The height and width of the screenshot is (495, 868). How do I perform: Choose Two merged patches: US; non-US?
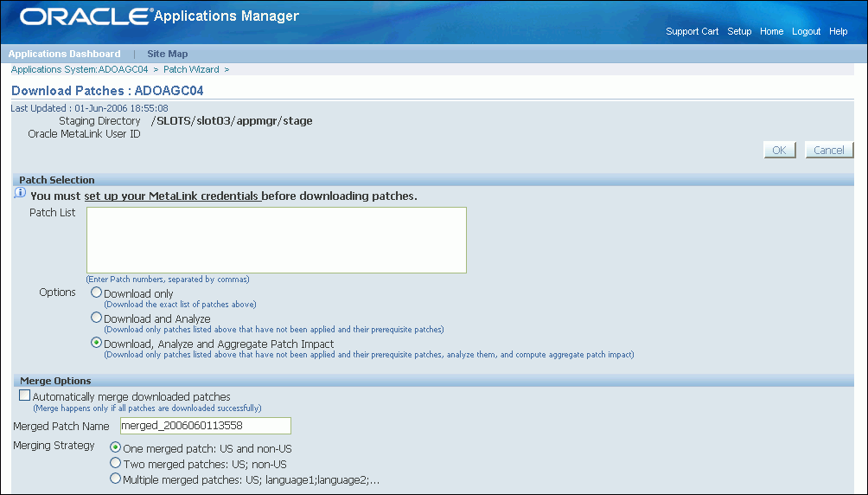coord(115,462)
